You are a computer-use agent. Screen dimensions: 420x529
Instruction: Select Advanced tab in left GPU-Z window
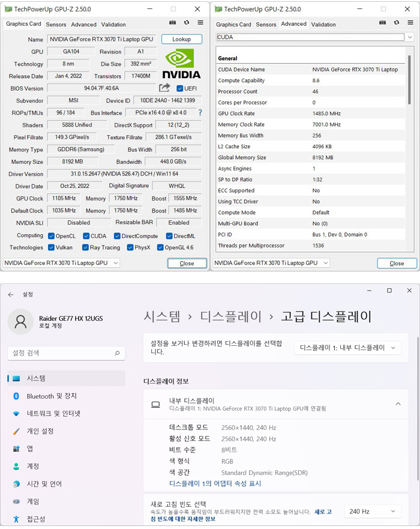83,24
